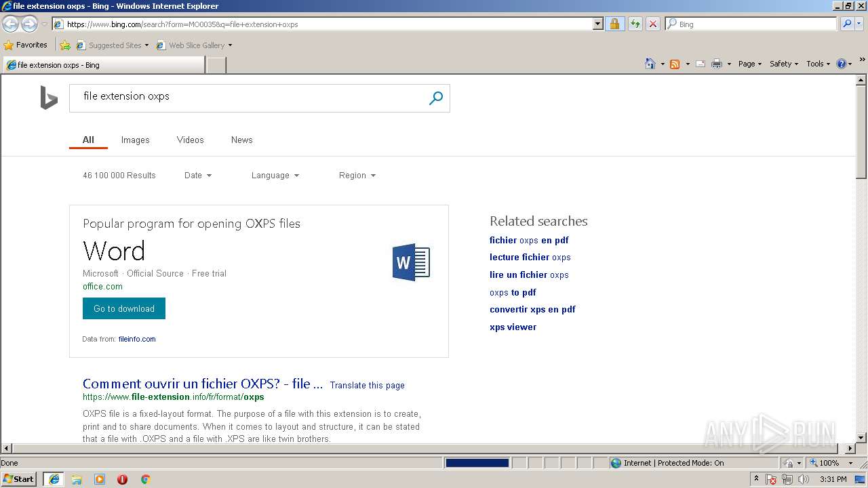Click the Bing search magnifier icon
The image size is (868, 488).
[x=436, y=98]
